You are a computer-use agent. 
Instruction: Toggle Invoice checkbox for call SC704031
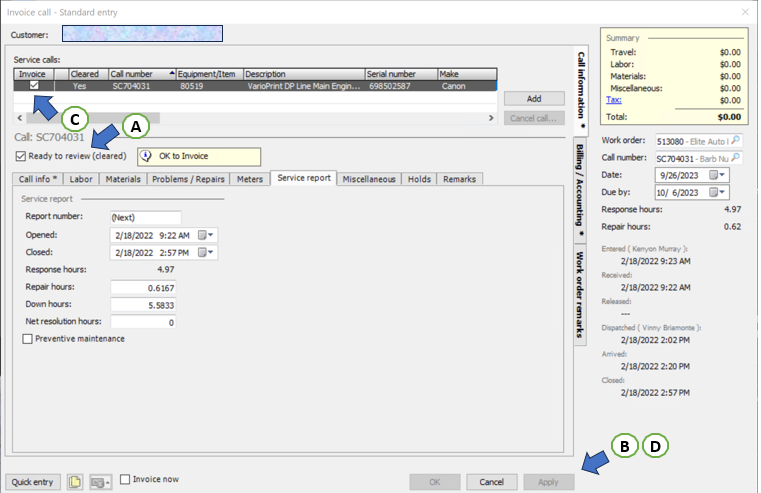(x=34, y=85)
